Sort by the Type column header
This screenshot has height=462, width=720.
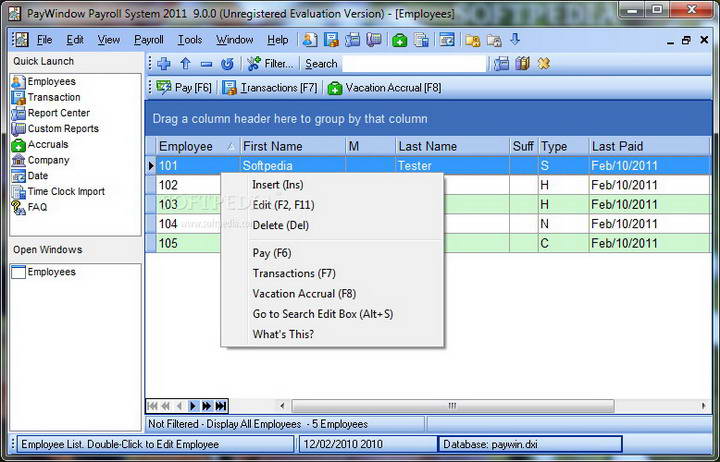coord(563,146)
